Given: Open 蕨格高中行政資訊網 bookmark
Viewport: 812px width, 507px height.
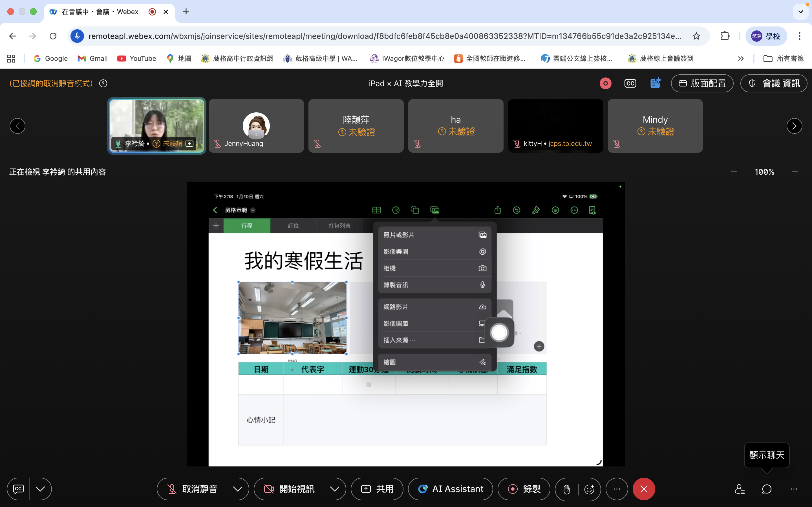Looking at the screenshot, I should pos(237,59).
